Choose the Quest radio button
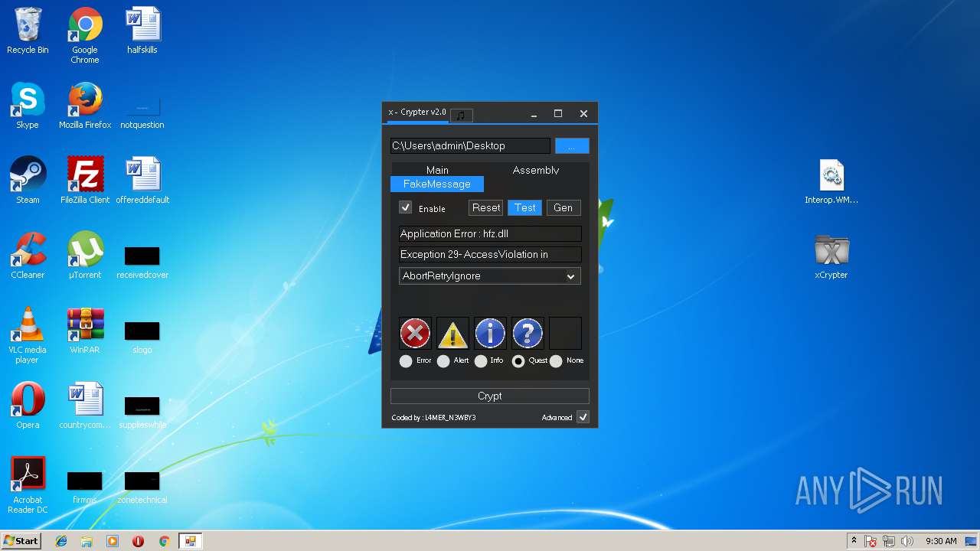980x551 pixels. point(518,361)
